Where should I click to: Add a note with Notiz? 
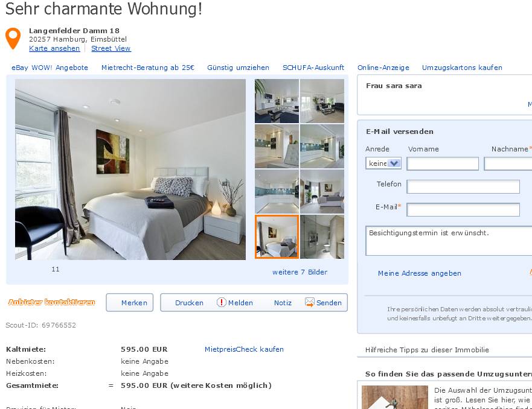(283, 303)
